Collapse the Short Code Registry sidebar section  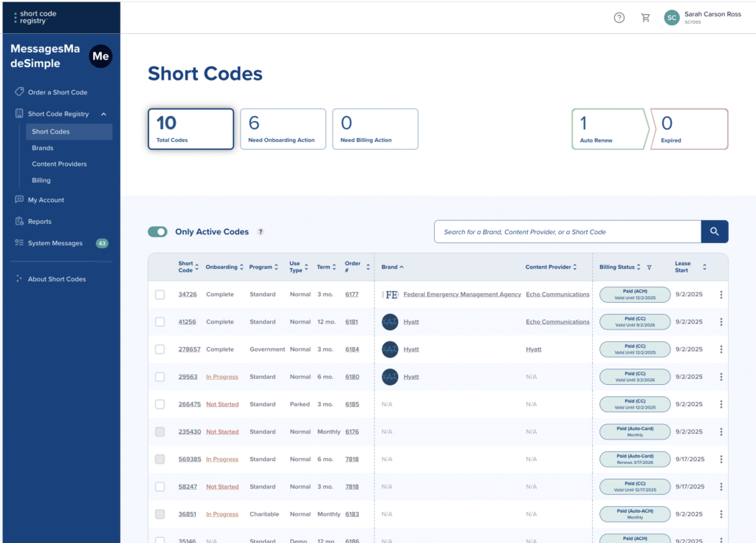pyautogui.click(x=103, y=114)
